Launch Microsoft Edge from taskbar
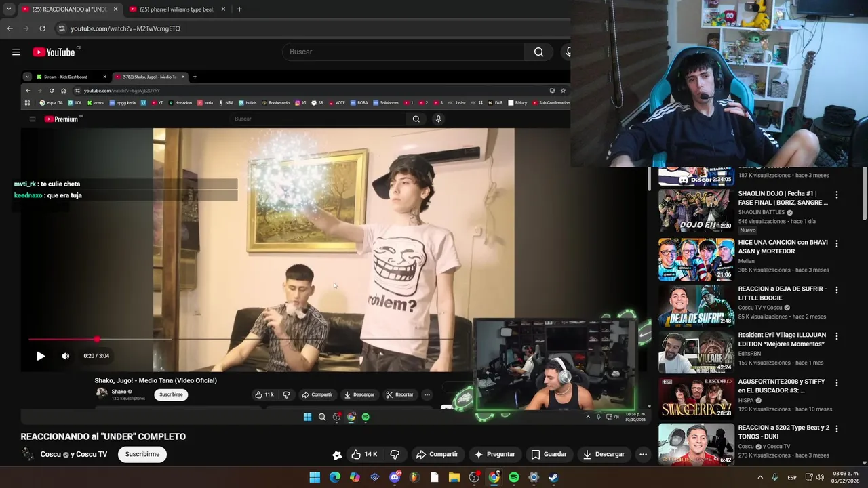 [x=335, y=477]
